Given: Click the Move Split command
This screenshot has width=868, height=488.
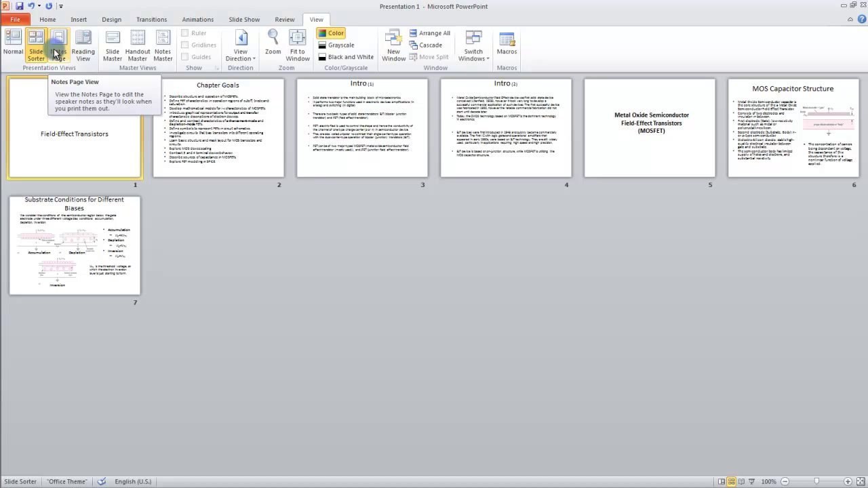Looking at the screenshot, I should coord(429,58).
